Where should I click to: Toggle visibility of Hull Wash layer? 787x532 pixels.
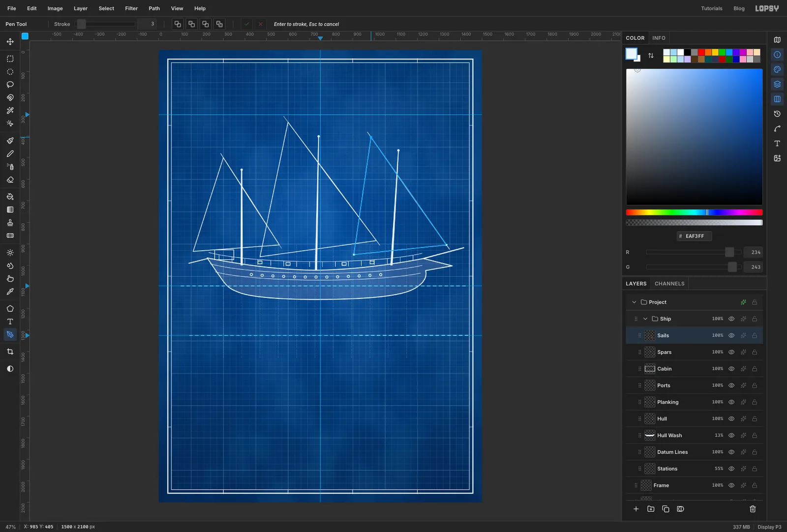(731, 436)
